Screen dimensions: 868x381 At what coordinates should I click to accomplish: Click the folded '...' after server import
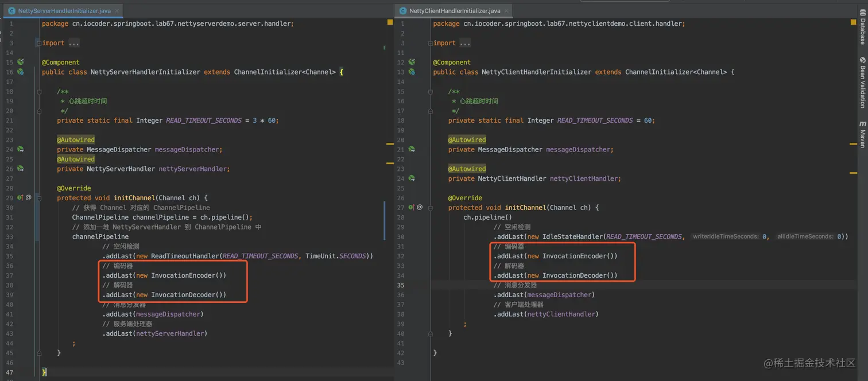(x=73, y=43)
